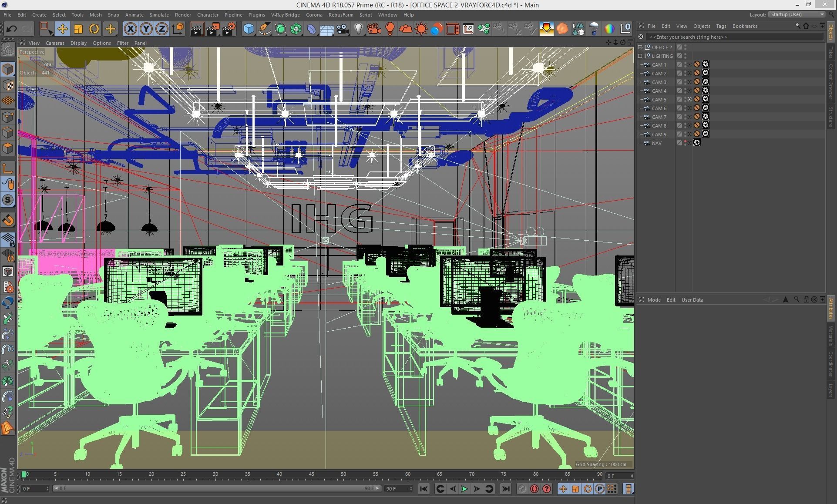Click the Render View clapperboard icon

[x=197, y=29]
